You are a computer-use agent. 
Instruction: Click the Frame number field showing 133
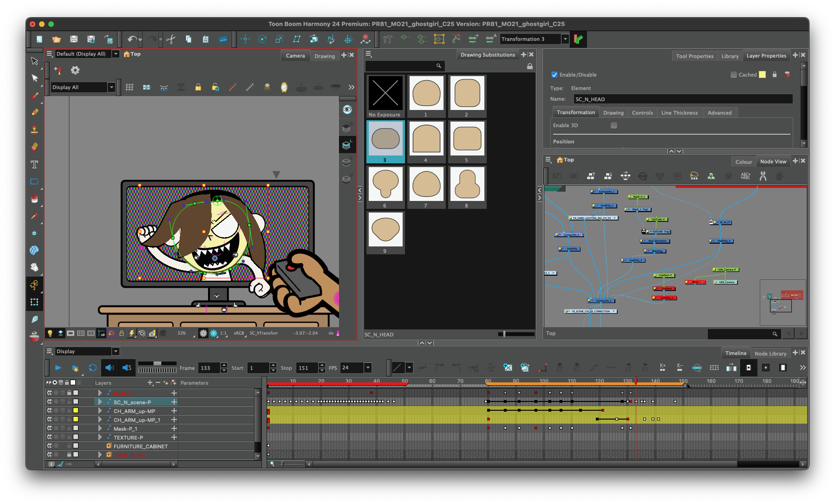point(209,368)
